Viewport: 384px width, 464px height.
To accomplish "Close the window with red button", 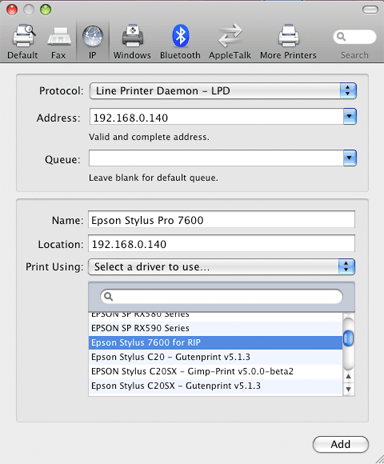I will (12, 10).
